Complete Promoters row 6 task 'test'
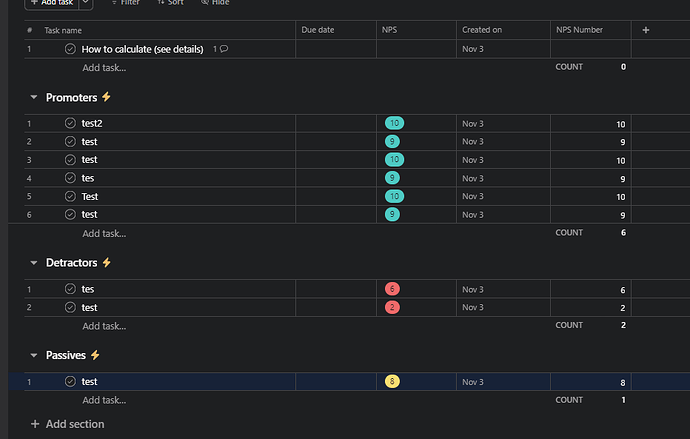The width and height of the screenshot is (690, 439). pyautogui.click(x=70, y=214)
